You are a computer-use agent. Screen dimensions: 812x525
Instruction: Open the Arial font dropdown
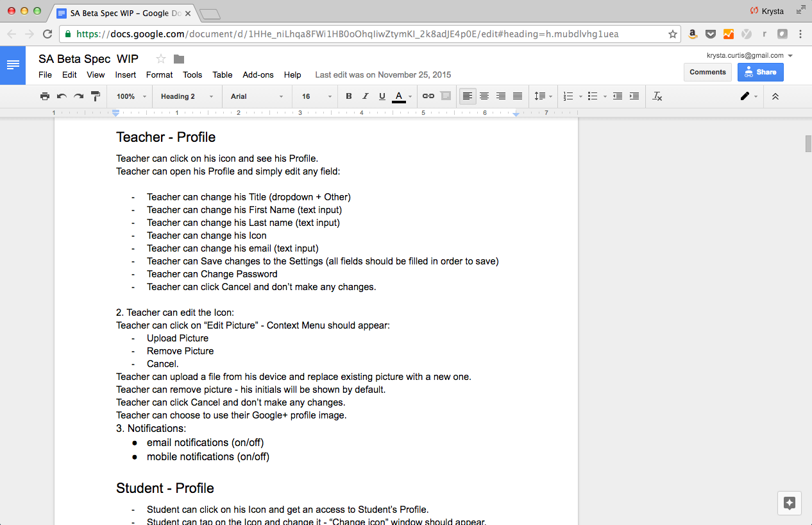[x=257, y=96]
